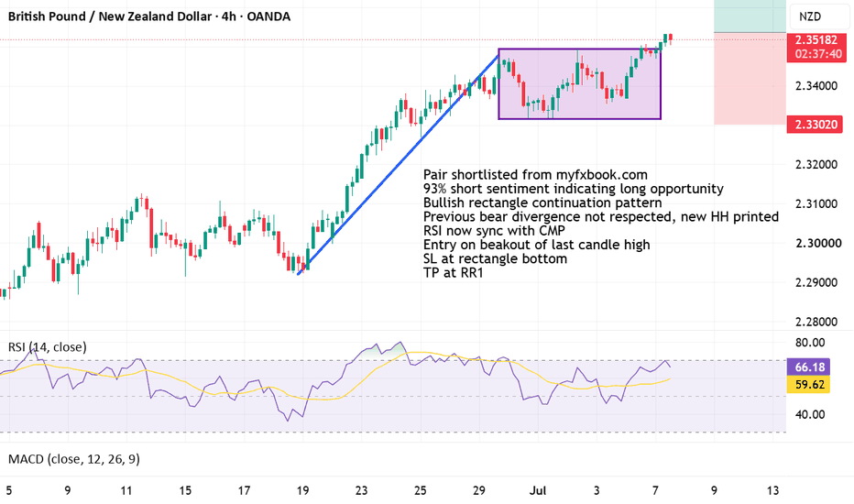Select the green take profit zone
The height and width of the screenshot is (504, 854).
click(750, 16)
